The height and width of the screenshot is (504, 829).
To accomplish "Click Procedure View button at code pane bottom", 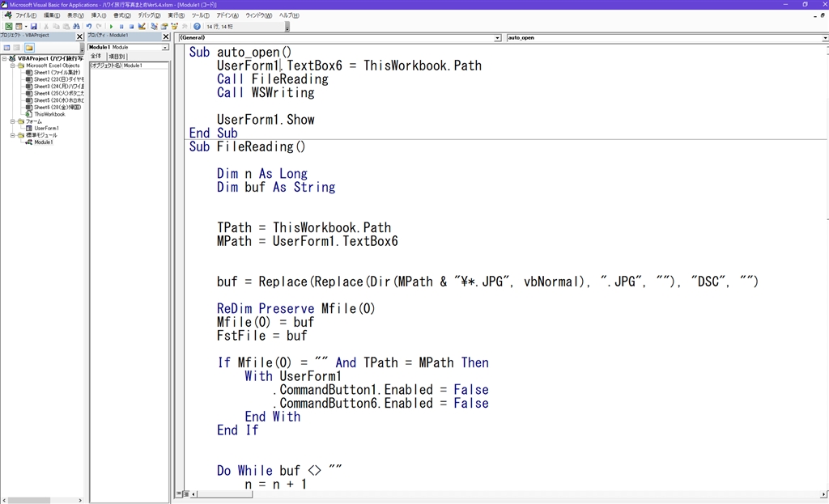I will [x=179, y=494].
